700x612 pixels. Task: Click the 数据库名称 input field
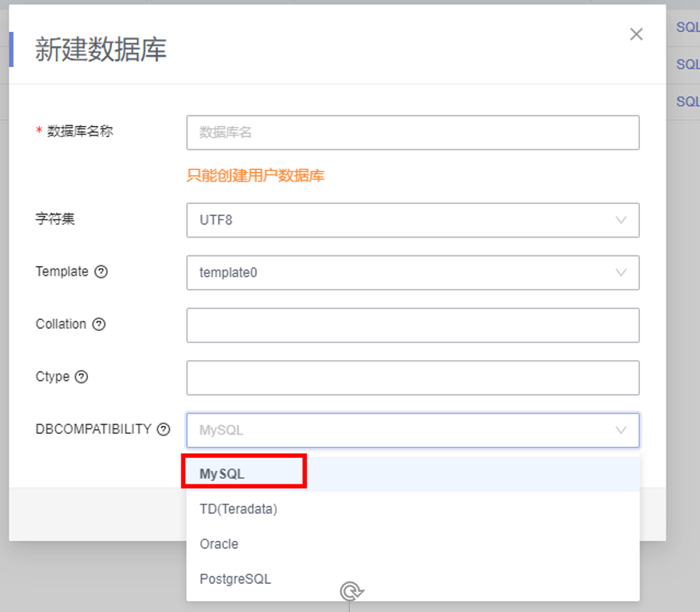point(413,132)
